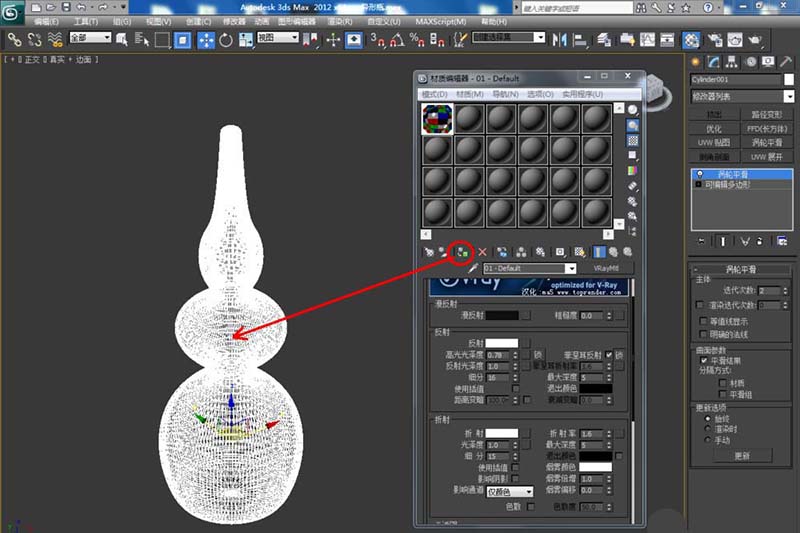Pick material from object with eyedropper
The width and height of the screenshot is (800, 533).
point(472,269)
